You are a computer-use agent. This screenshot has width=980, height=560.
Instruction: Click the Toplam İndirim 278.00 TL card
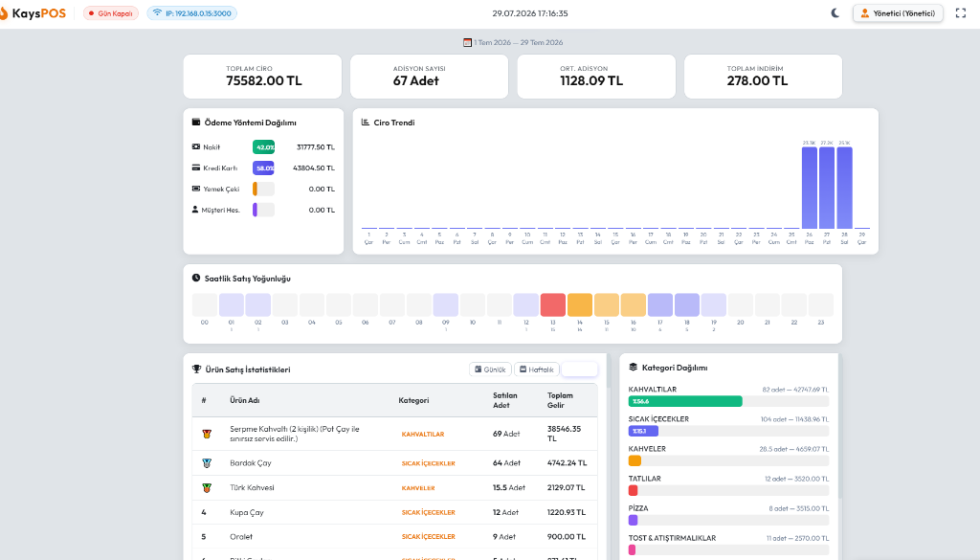tap(763, 77)
